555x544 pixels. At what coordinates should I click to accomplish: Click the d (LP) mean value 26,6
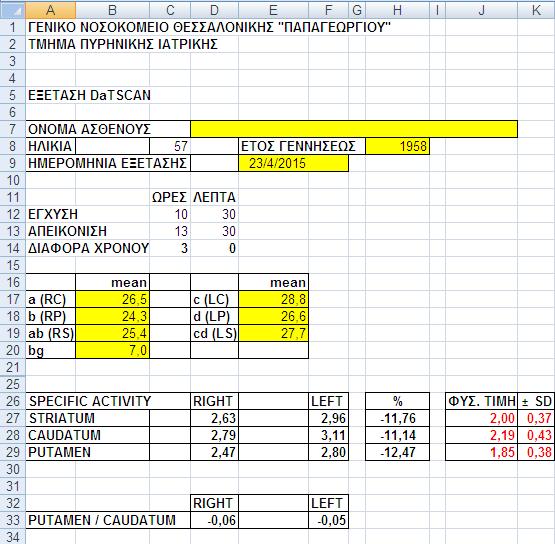pyautogui.click(x=274, y=316)
